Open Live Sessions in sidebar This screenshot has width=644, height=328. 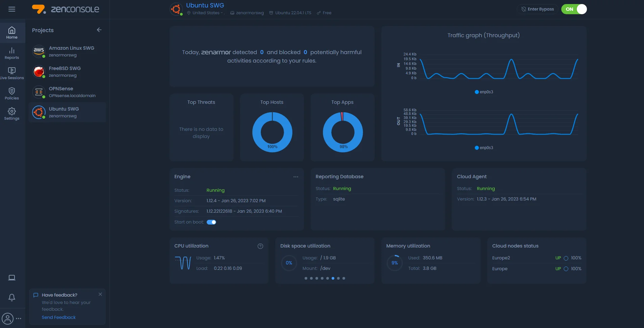click(x=12, y=73)
